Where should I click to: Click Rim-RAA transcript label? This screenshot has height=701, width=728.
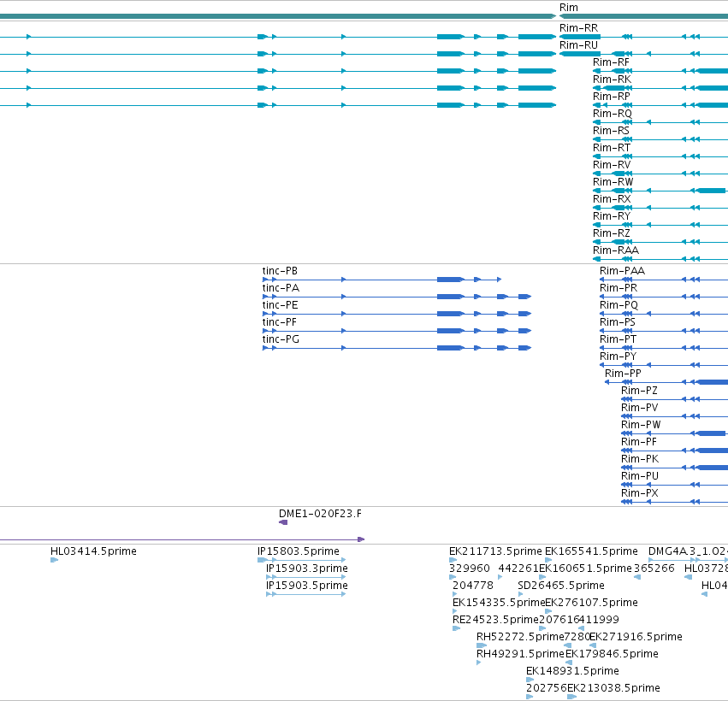616,250
